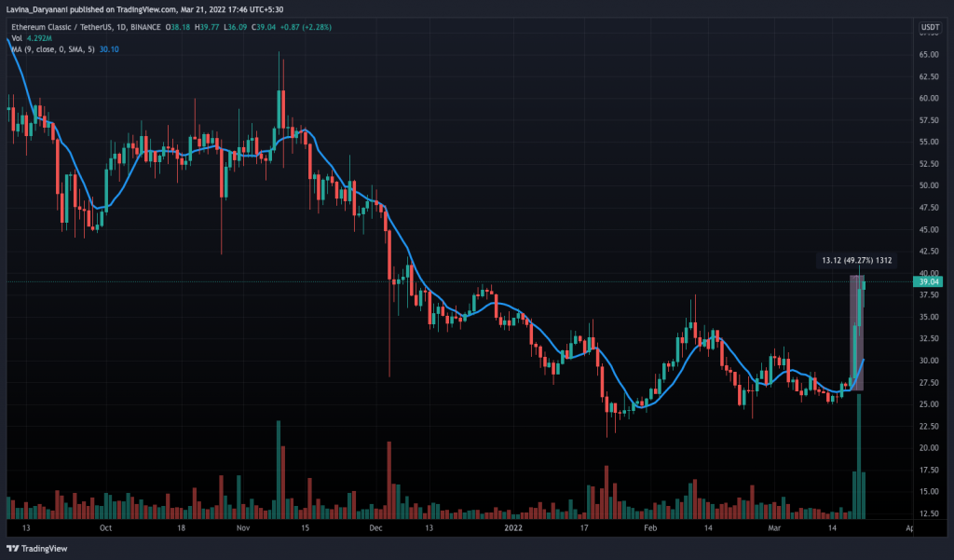
Task: Click the 17 date label on time axis
Action: coord(584,527)
